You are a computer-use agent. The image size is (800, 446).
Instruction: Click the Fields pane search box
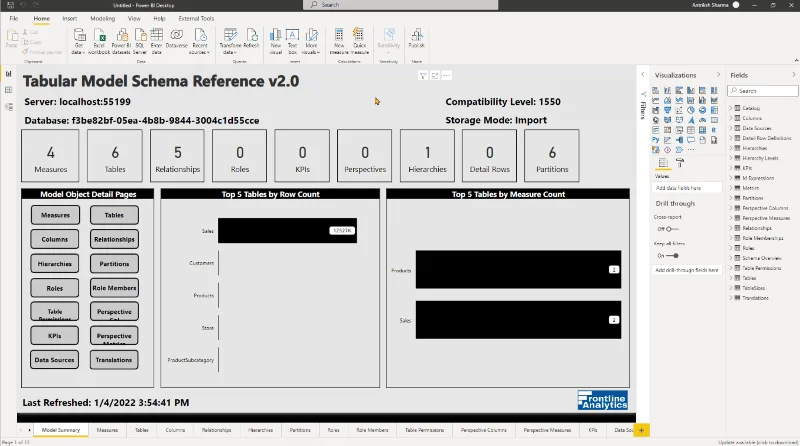tap(763, 91)
